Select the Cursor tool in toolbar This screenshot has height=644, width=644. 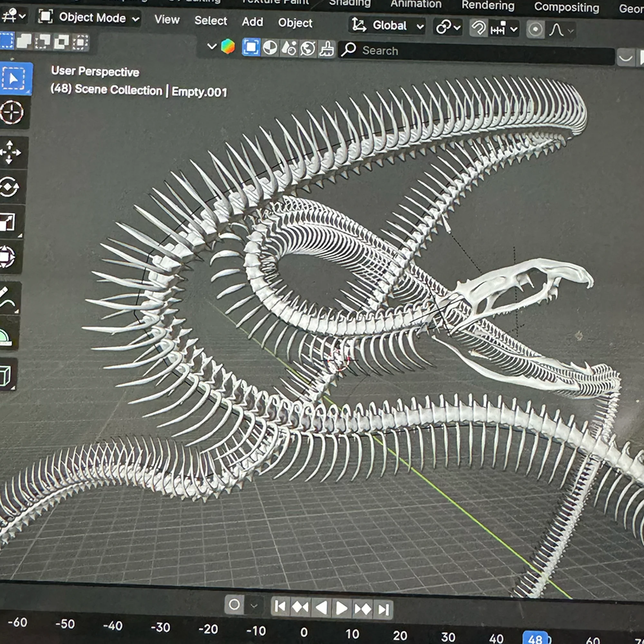point(12,112)
